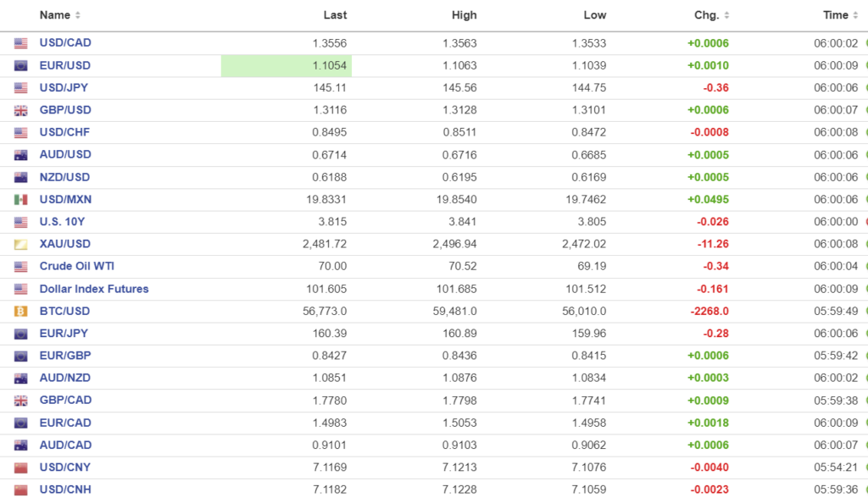Click the highlighted EUR/USD last price 1.1054
868x498 pixels.
click(x=331, y=66)
